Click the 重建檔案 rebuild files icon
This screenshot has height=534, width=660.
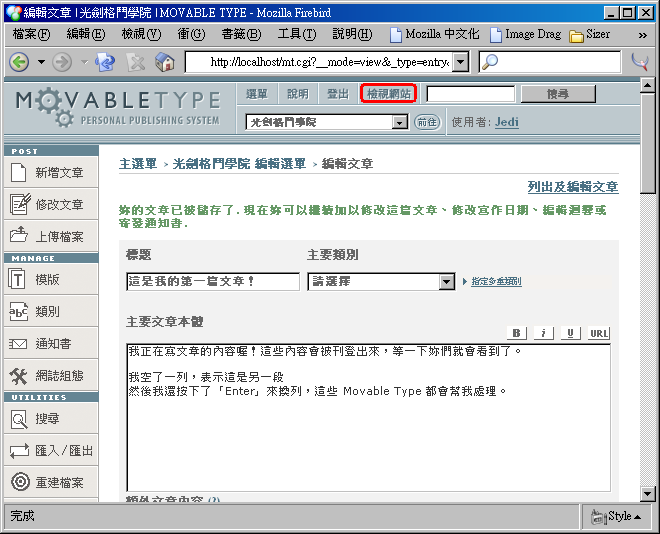pyautogui.click(x=20, y=482)
